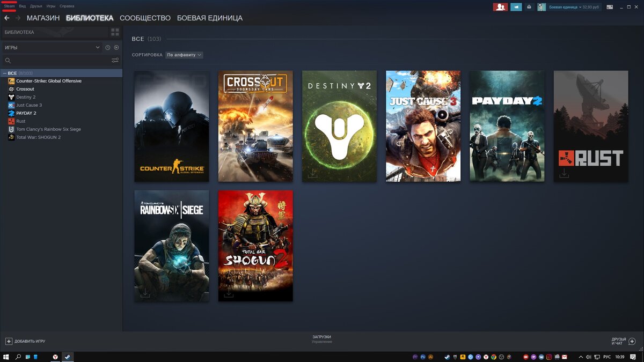The image size is (644, 362).
Task: Click the ВСЕ (103) collection header
Action: pos(147,39)
